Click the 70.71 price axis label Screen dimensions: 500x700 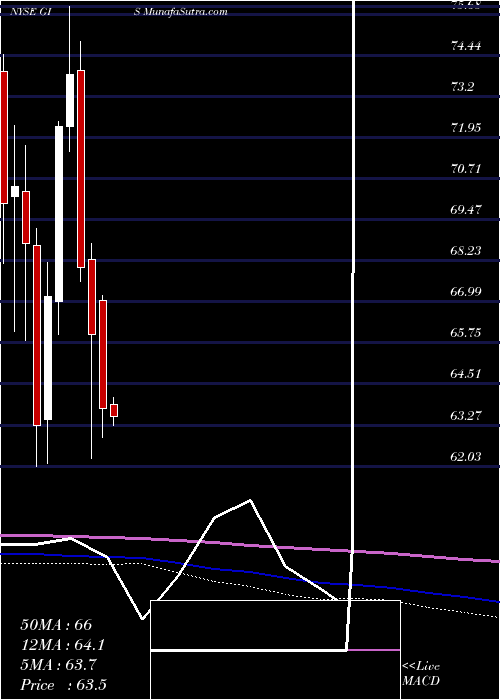466,169
